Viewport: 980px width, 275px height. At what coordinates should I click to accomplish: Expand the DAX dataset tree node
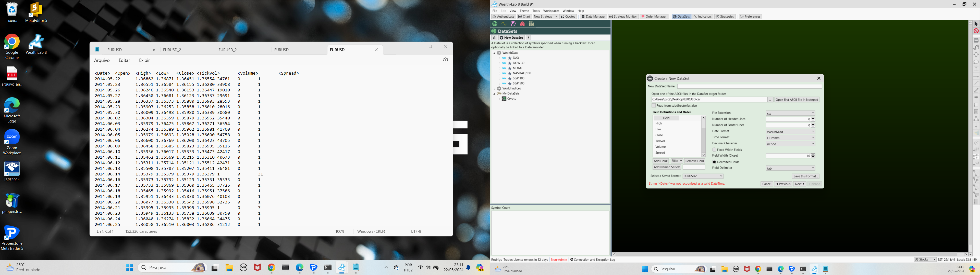click(499, 58)
